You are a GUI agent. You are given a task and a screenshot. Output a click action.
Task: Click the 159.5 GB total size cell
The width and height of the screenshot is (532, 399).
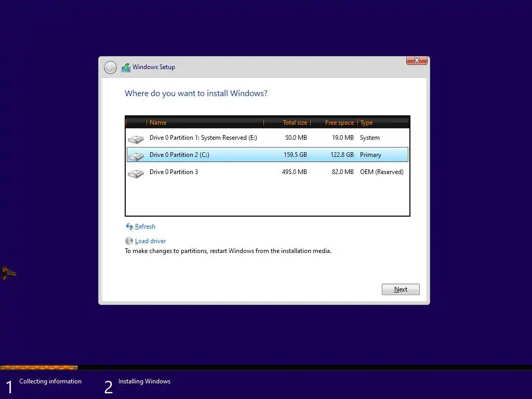(x=295, y=155)
